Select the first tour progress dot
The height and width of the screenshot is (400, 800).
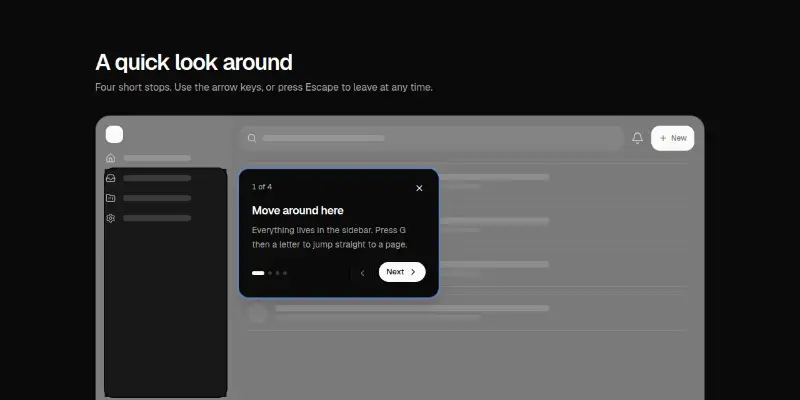[x=258, y=273]
